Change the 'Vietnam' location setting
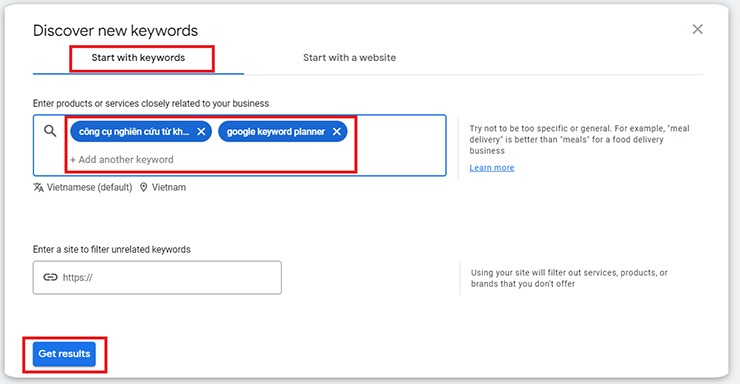 [x=169, y=187]
